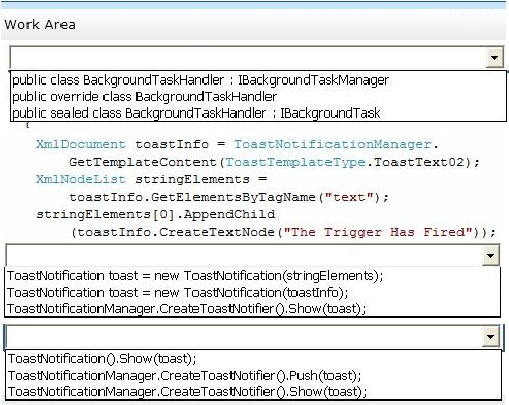Screen dimensions: 509x405
Task: Click GetTemplateContent ToastText02 code line
Action: point(274,162)
